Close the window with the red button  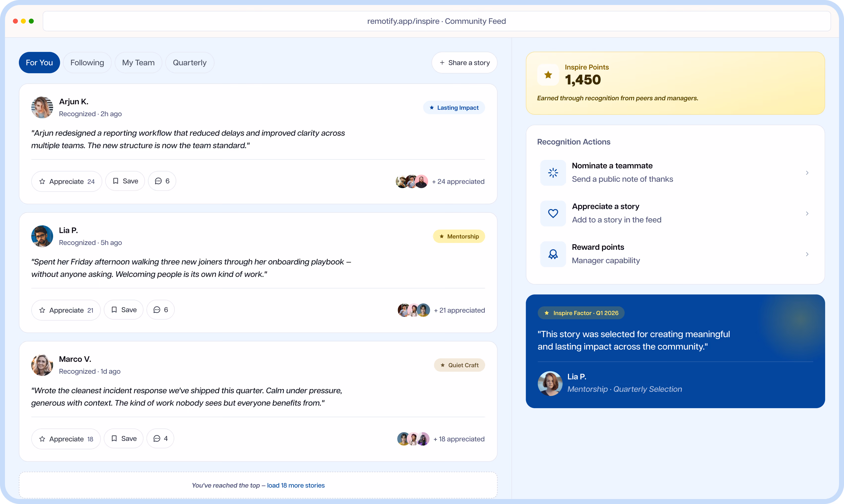[x=15, y=21]
